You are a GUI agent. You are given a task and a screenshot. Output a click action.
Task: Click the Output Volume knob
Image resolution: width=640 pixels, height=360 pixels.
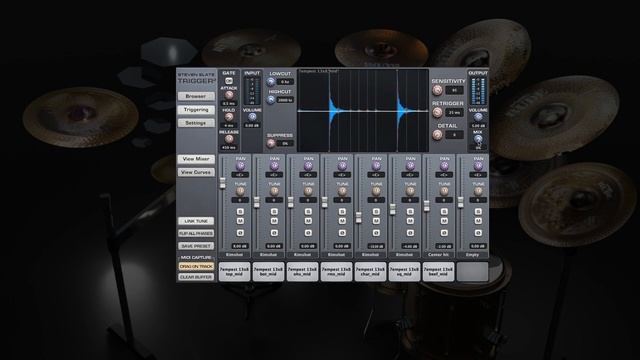click(478, 117)
